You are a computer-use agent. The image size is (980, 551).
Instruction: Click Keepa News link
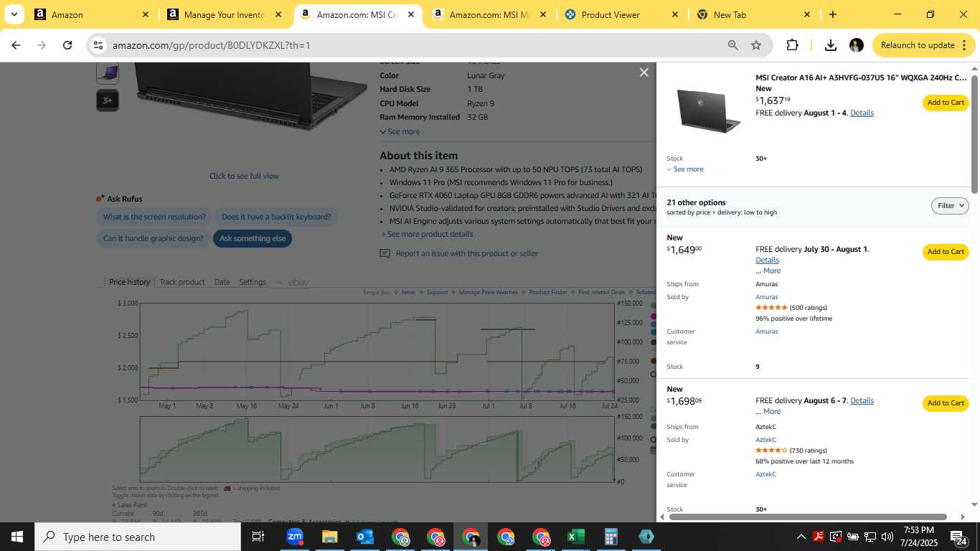tap(408, 292)
